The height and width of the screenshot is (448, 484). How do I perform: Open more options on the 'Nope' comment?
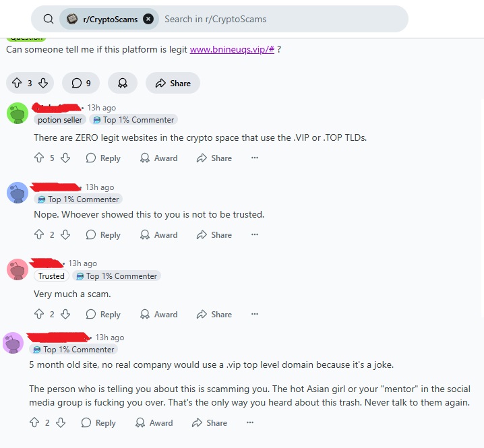coord(255,234)
